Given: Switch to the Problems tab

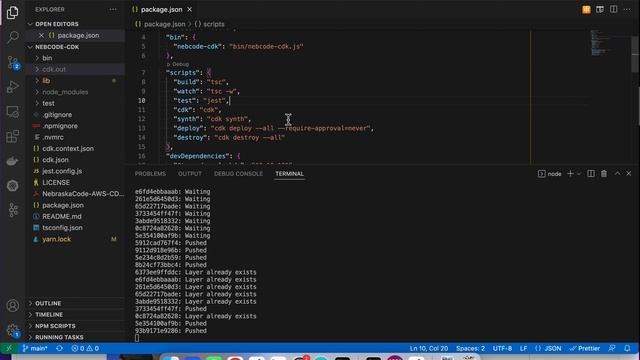Looking at the screenshot, I should [x=150, y=174].
